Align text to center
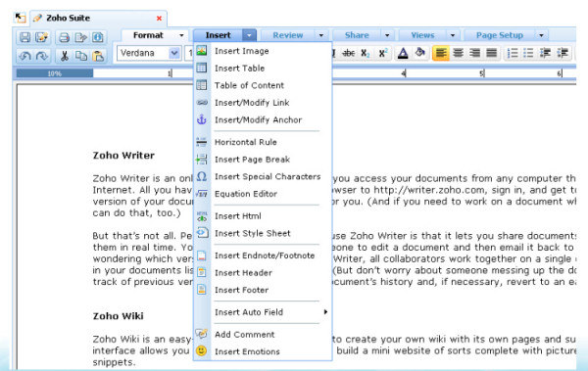 [458, 53]
